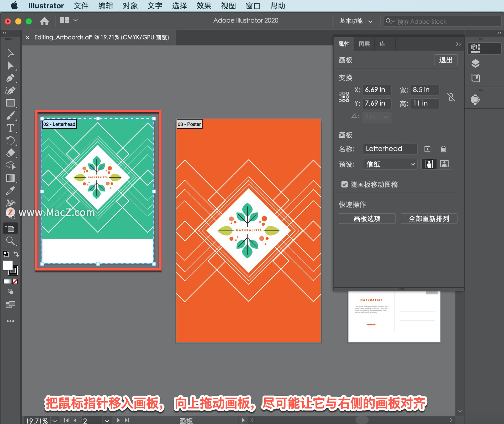Switch to the 图层 tab
This screenshot has width=504, height=424.
(364, 44)
